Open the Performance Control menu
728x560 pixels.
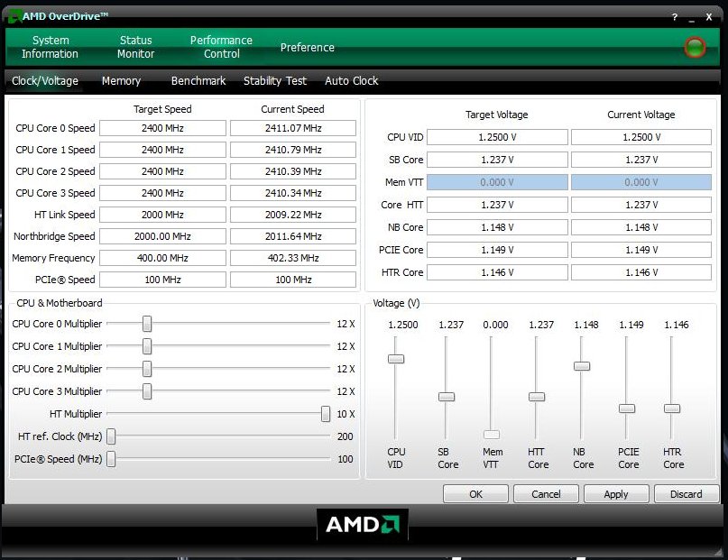[221, 47]
